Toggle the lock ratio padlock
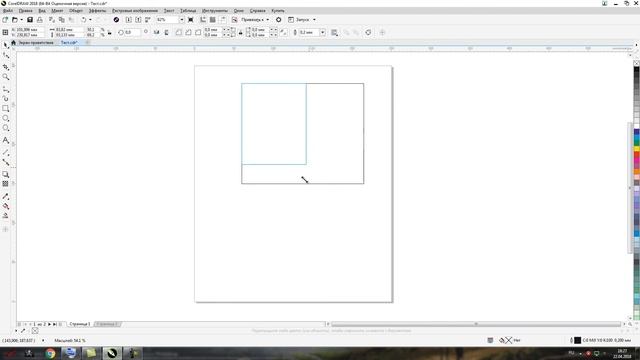This screenshot has width=640, height=360. tap(109, 33)
